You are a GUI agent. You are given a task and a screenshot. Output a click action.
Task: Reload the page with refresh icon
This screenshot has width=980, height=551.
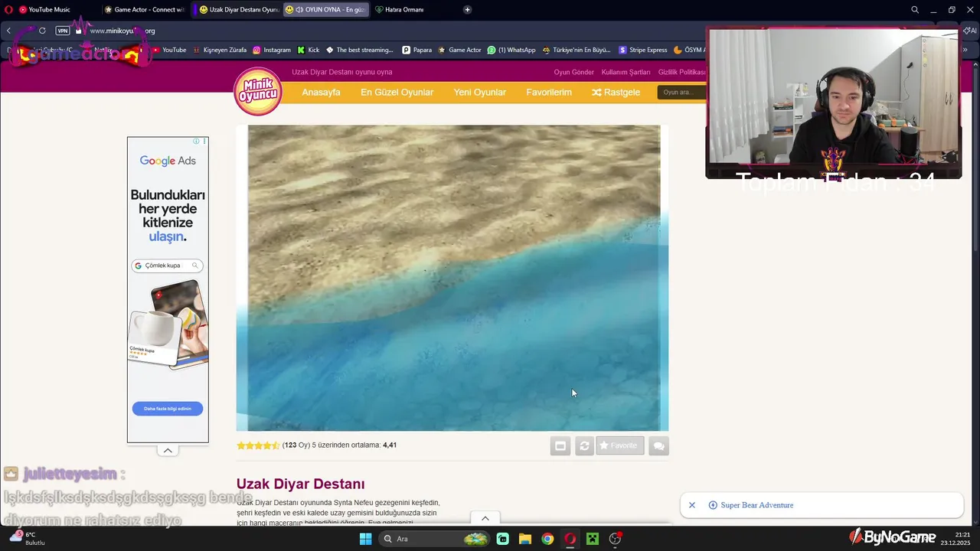(x=42, y=31)
